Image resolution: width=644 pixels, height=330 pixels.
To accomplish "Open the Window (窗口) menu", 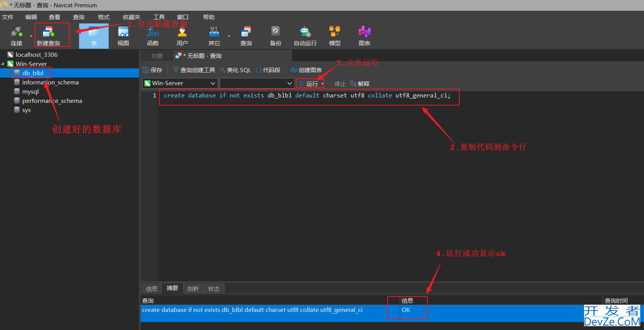I will 183,17.
